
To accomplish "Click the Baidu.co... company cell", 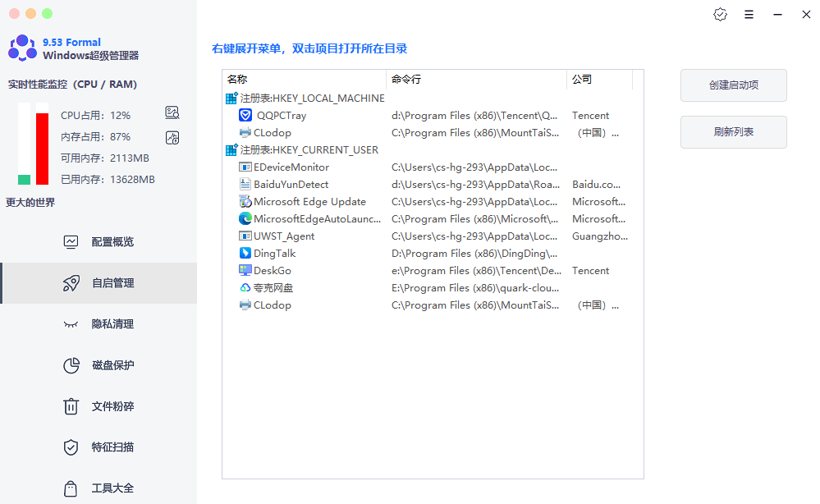I will tap(596, 184).
